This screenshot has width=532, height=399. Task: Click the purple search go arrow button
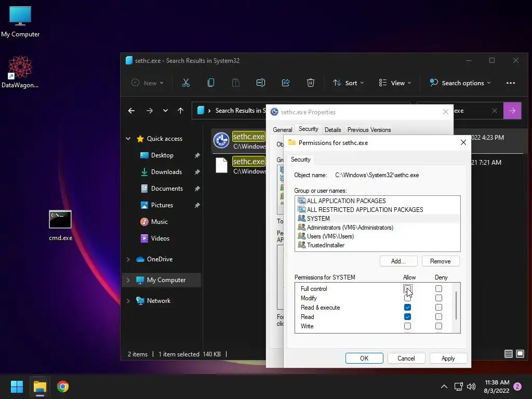[x=512, y=111]
